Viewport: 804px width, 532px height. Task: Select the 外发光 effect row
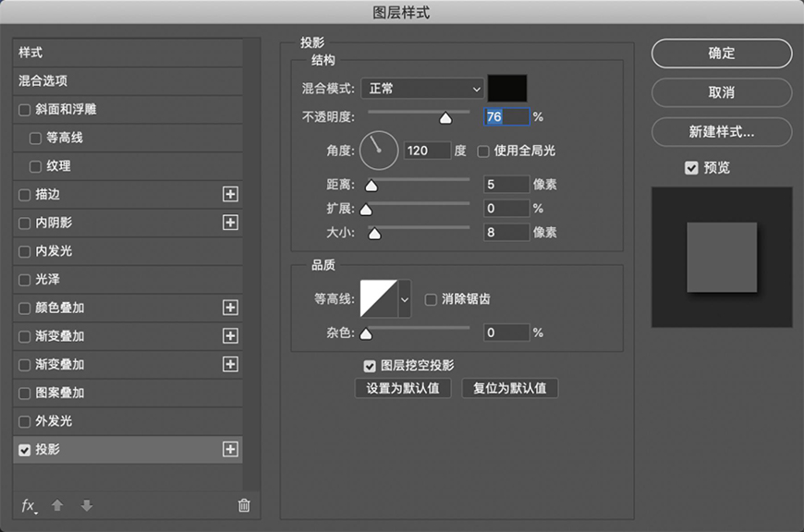[128, 421]
